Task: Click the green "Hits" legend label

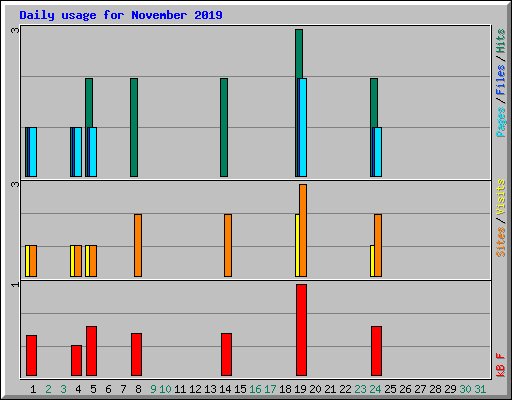Action: 501,41
